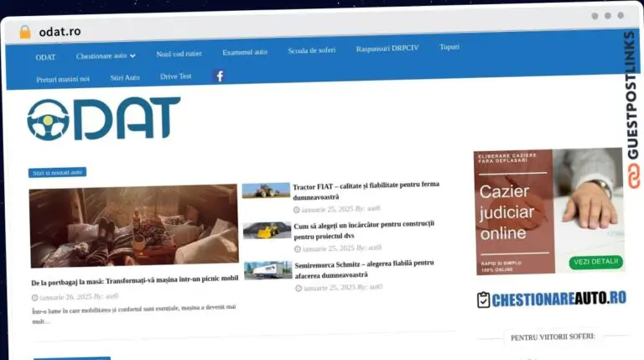Open De la portbagaj la masă article
The image size is (644, 360).
[x=135, y=280]
